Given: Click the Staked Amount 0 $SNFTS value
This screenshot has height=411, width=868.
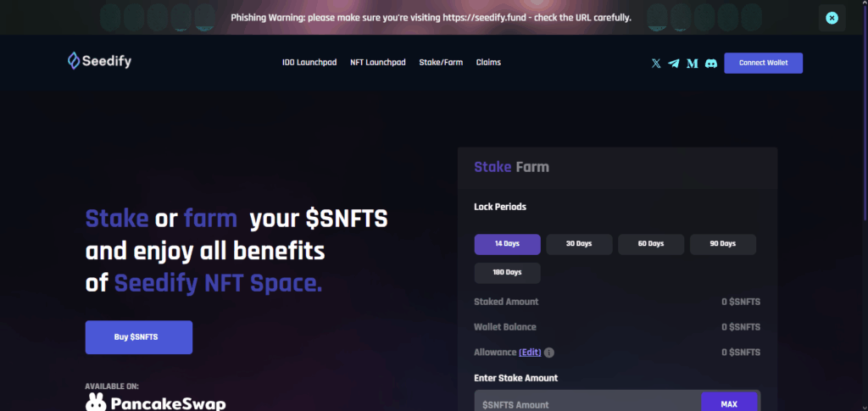Looking at the screenshot, I should coord(741,302).
